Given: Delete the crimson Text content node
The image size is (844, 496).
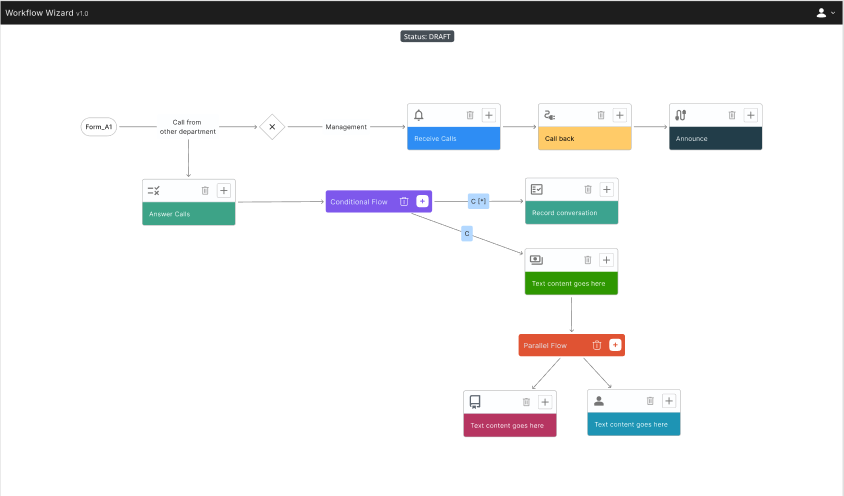Looking at the screenshot, I should pyautogui.click(x=526, y=402).
